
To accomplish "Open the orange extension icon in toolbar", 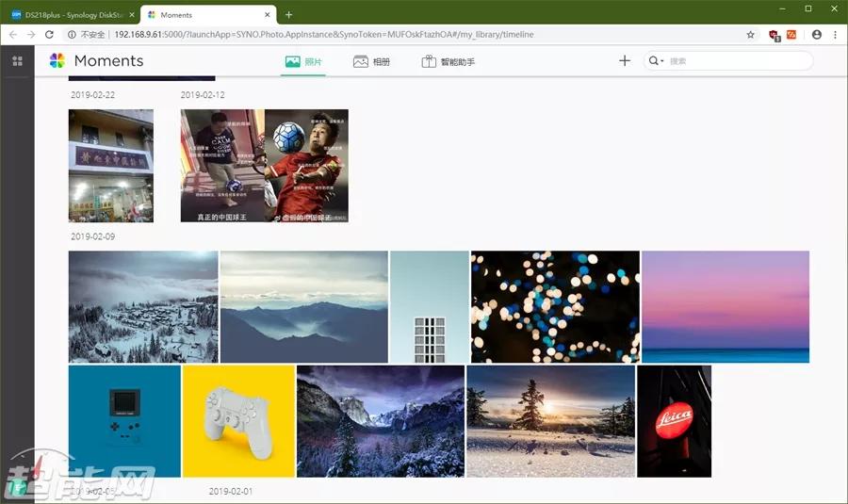I will 791,35.
